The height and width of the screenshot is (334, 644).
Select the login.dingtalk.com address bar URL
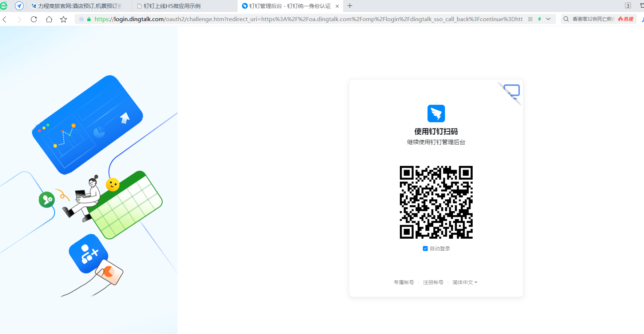[x=309, y=19]
